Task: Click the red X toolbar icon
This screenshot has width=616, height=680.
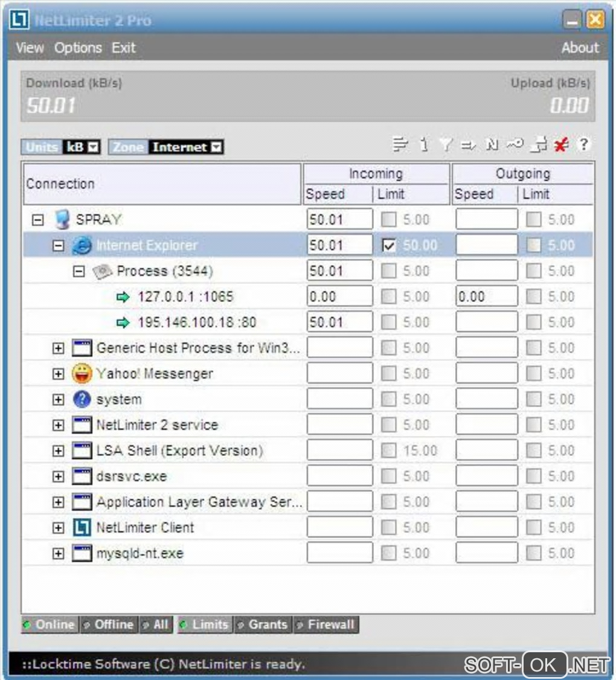Action: (561, 144)
